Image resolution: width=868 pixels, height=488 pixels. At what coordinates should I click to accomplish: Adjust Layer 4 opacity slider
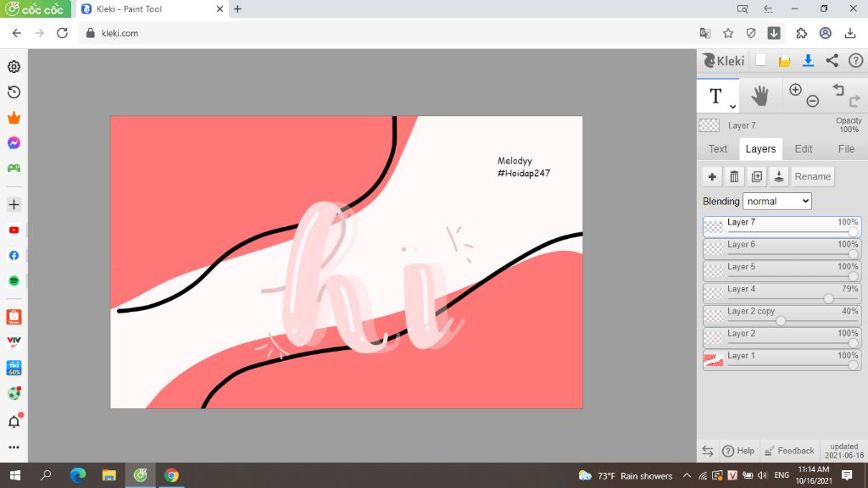click(828, 299)
